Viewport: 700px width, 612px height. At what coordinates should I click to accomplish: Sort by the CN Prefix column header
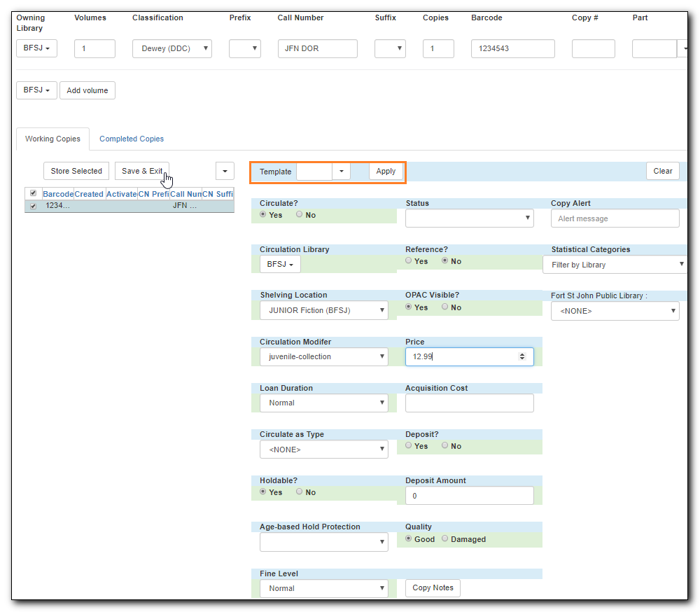point(153,194)
